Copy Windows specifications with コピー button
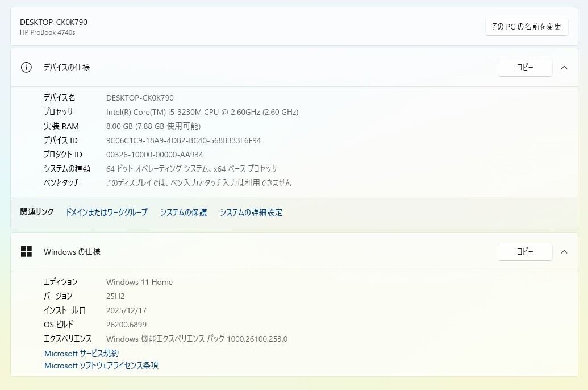 click(525, 252)
